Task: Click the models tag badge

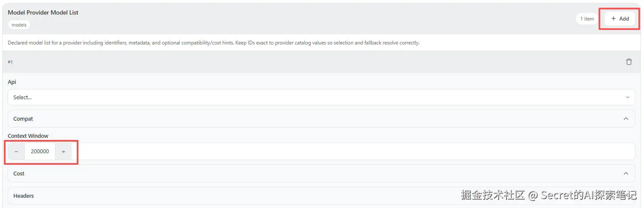Action: click(x=19, y=25)
